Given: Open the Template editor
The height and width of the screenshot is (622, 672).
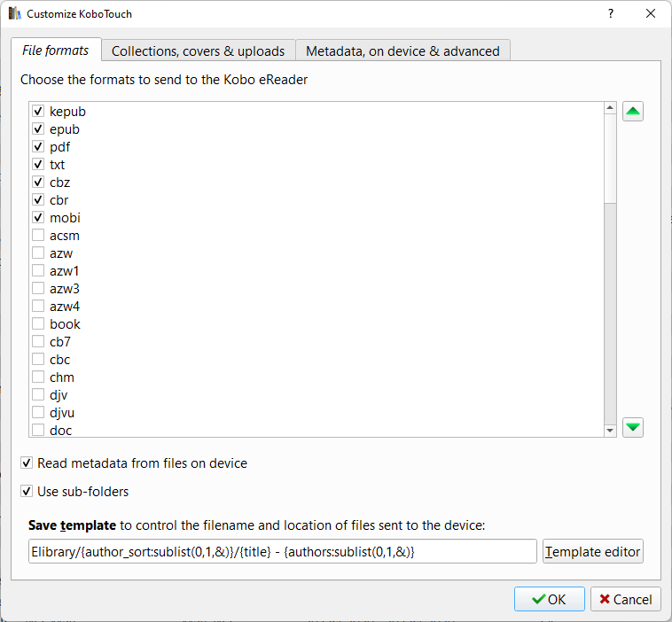Looking at the screenshot, I should tap(593, 551).
